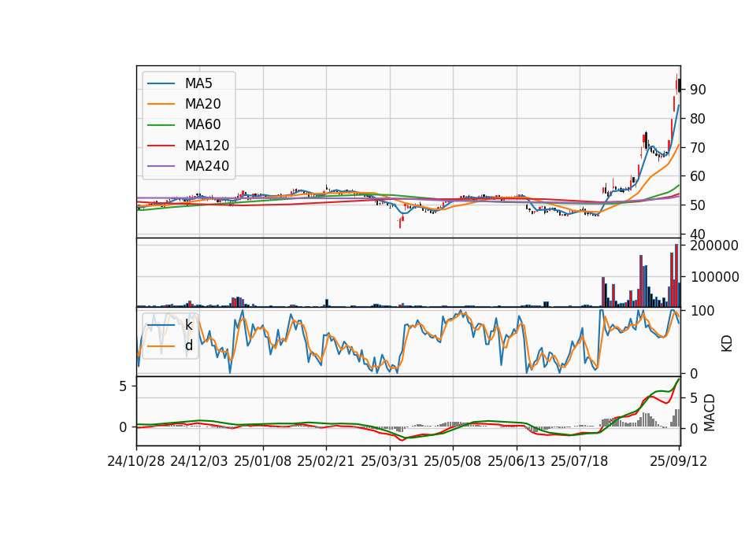756x543 pixels.
Task: Click the d legend label in KD panel
Action: (x=188, y=345)
